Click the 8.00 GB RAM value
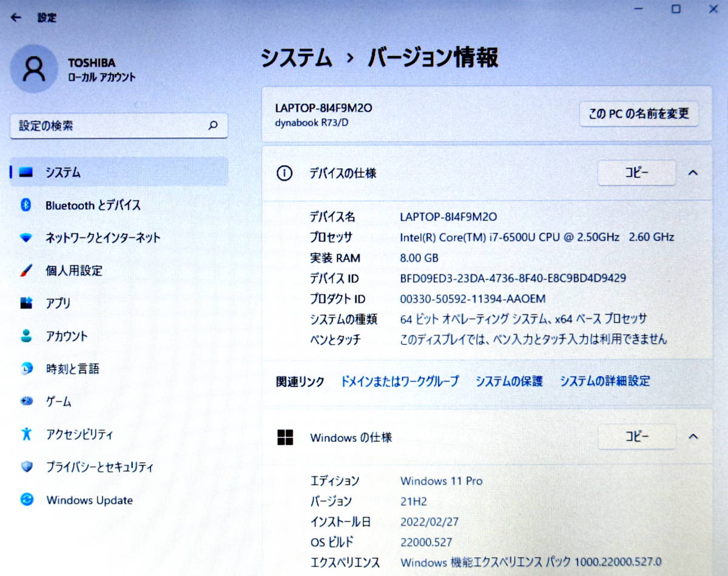Viewport: 728px width, 576px height. [419, 258]
